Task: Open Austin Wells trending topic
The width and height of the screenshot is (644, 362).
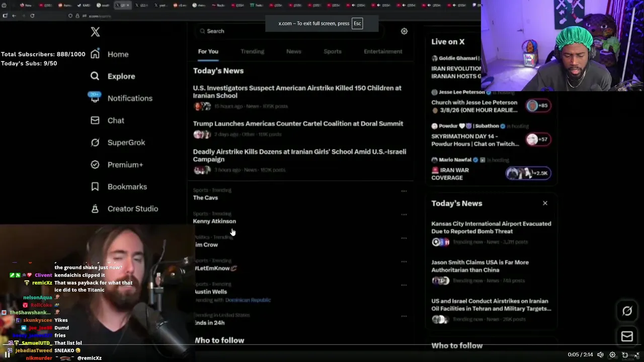Action: [x=211, y=292]
